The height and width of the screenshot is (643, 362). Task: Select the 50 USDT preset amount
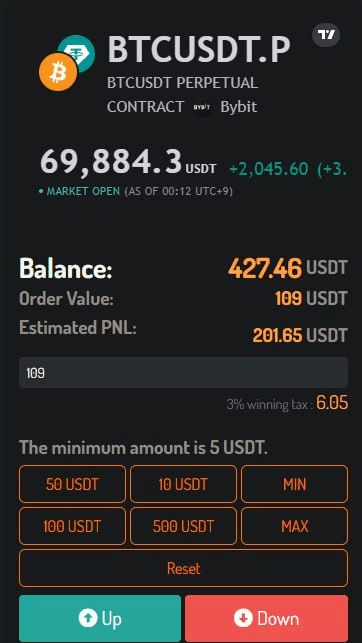pyautogui.click(x=72, y=484)
